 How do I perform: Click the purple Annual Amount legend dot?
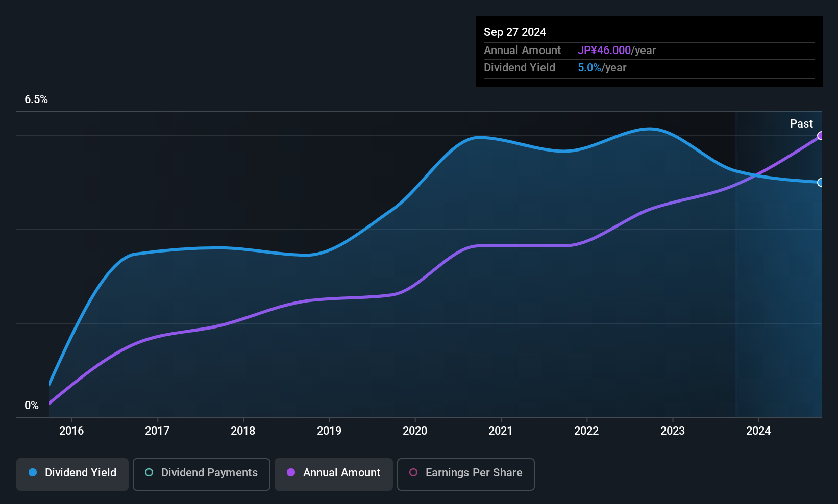[291, 472]
